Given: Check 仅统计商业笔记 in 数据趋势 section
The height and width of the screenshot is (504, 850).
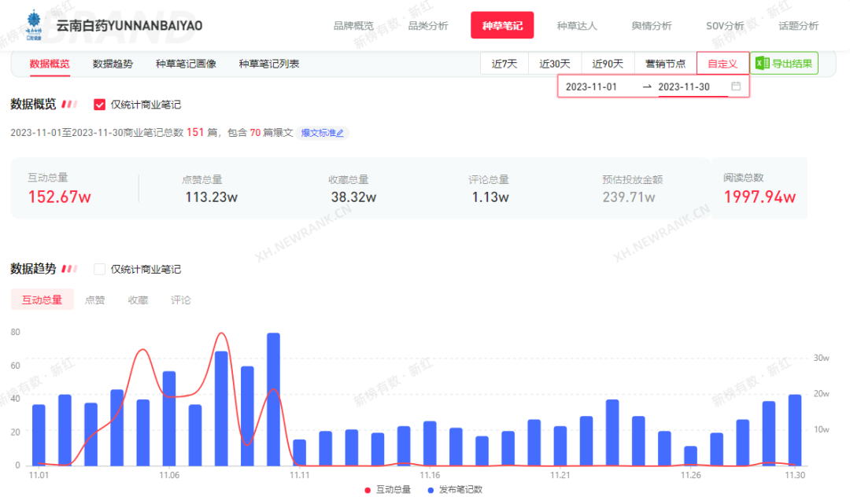Looking at the screenshot, I should [x=99, y=269].
